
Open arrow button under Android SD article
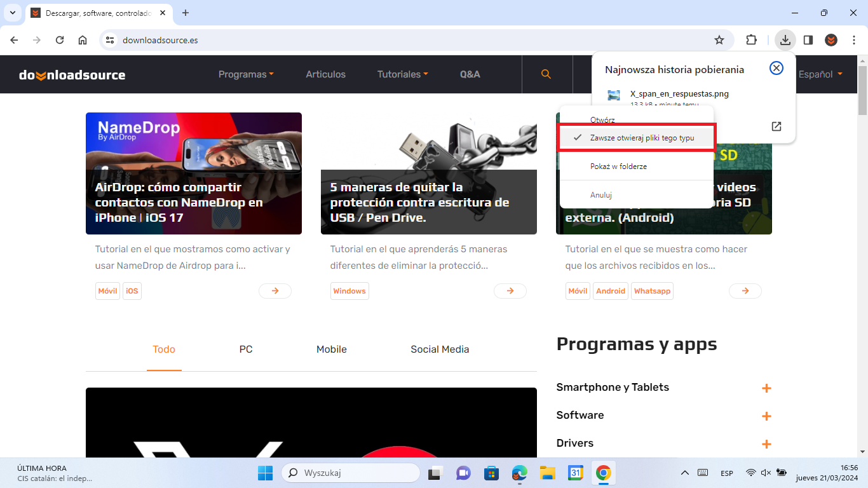tap(745, 291)
